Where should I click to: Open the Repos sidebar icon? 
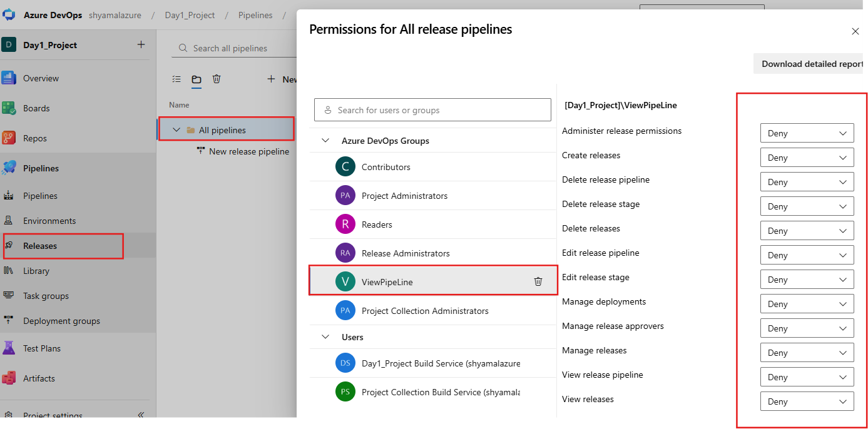(9, 138)
